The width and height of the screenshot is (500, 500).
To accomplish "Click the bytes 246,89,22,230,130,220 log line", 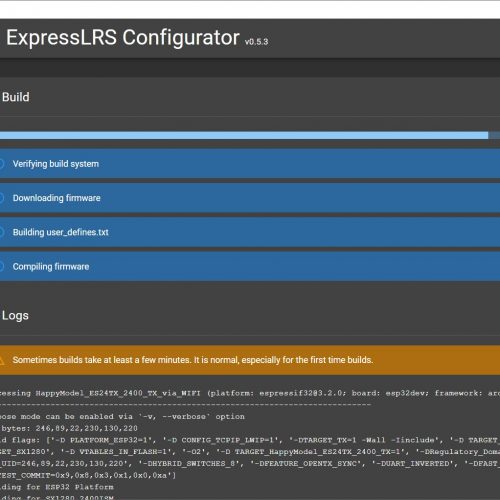I will tap(69, 428).
